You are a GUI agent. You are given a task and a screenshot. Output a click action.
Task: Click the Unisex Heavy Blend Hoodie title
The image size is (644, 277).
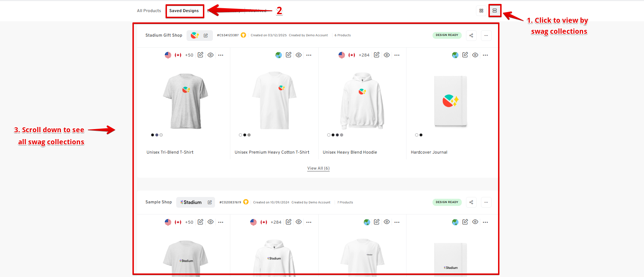[x=350, y=152]
